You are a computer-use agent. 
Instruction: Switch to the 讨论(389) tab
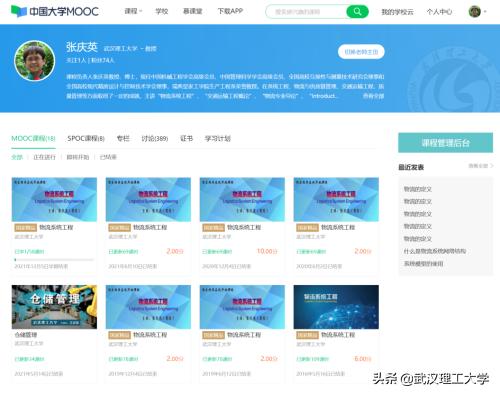coord(155,138)
